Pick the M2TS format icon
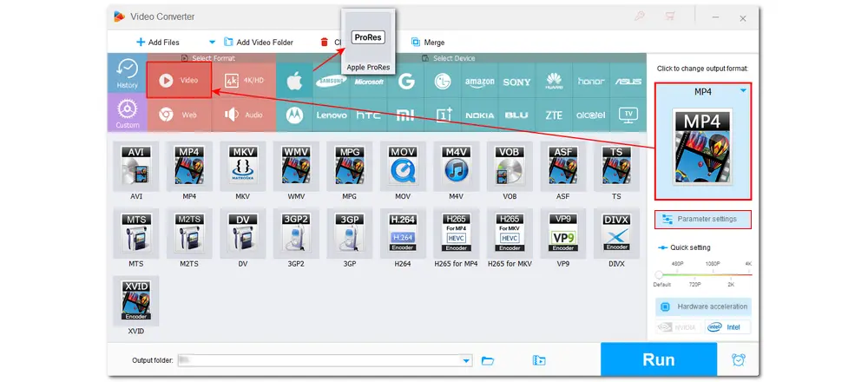The image size is (868, 382). (x=189, y=234)
